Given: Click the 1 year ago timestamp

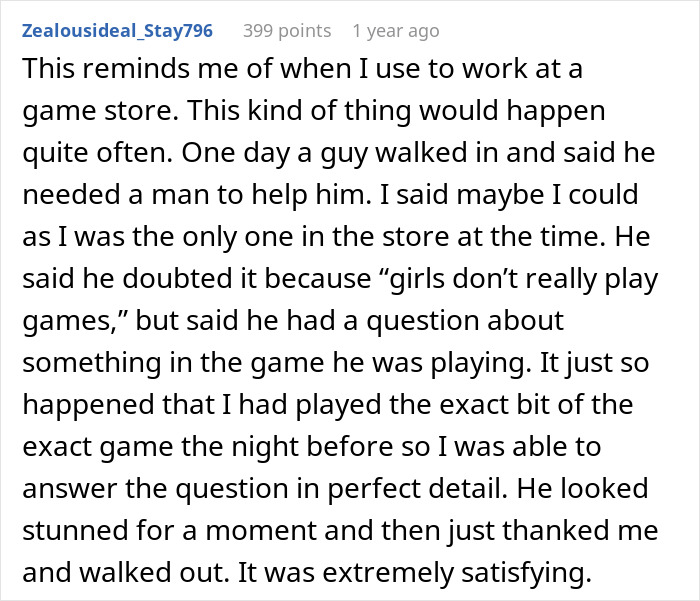Looking at the screenshot, I should [x=396, y=31].
